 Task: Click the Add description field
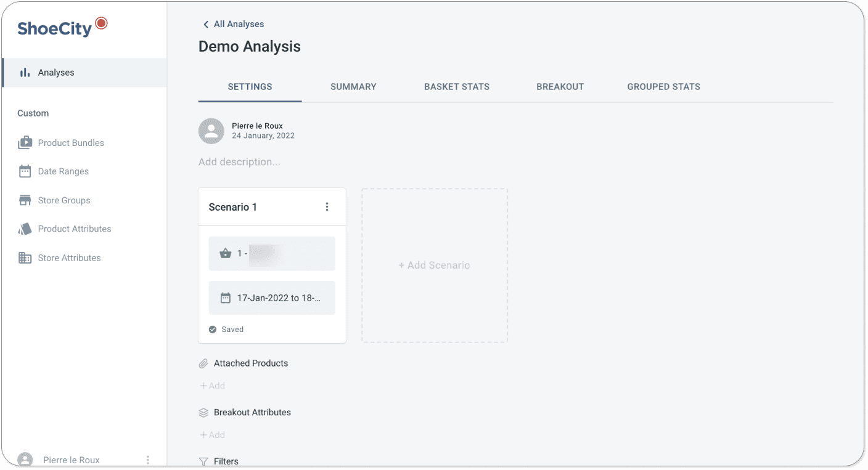click(x=239, y=161)
